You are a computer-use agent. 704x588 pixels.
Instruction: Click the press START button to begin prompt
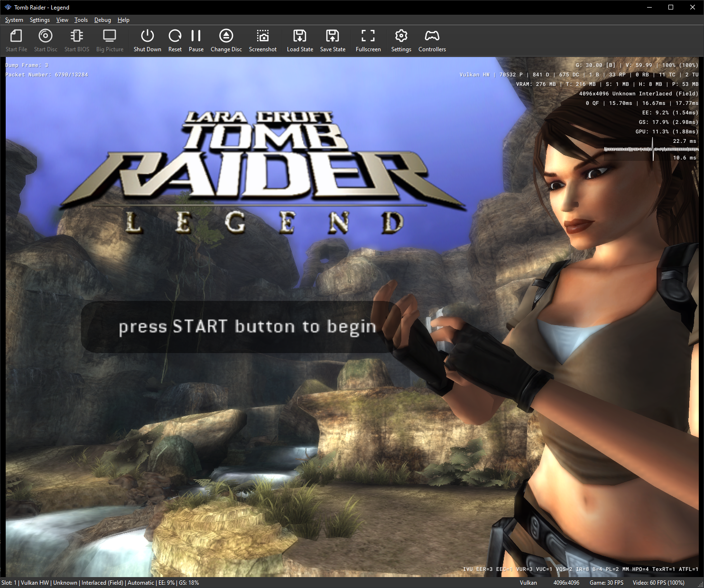[247, 327]
